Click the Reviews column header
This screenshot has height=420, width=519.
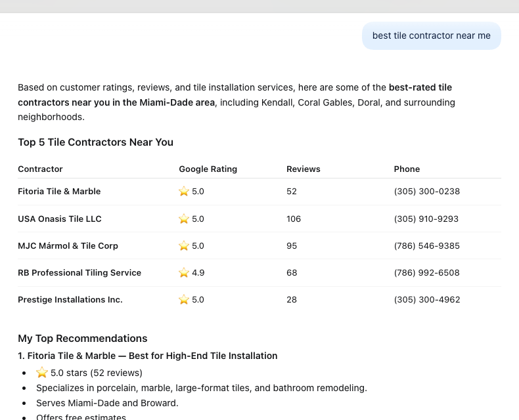pyautogui.click(x=304, y=169)
